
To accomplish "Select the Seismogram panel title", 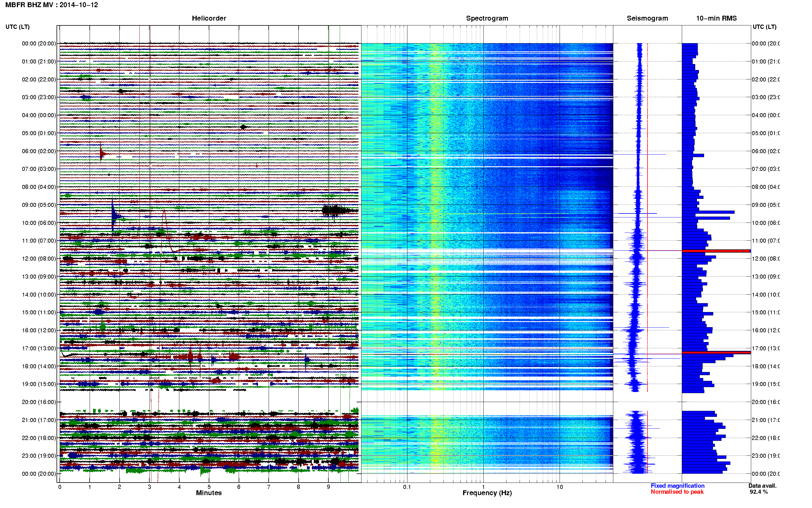I will pos(647,18).
